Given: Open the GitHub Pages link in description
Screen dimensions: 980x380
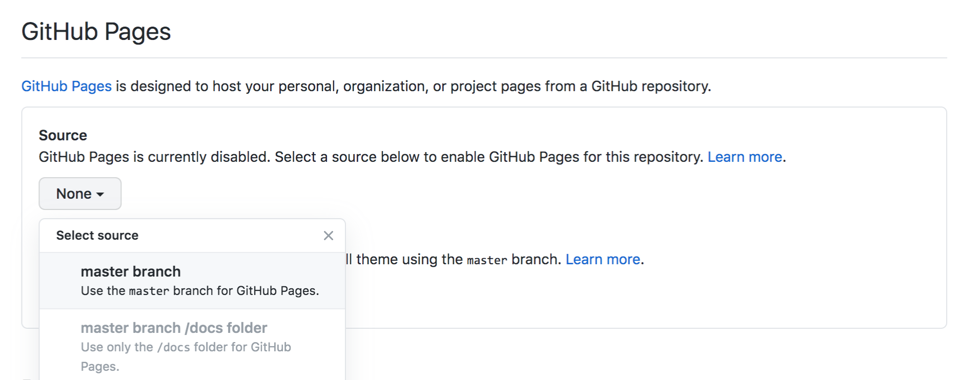Looking at the screenshot, I should tap(67, 86).
